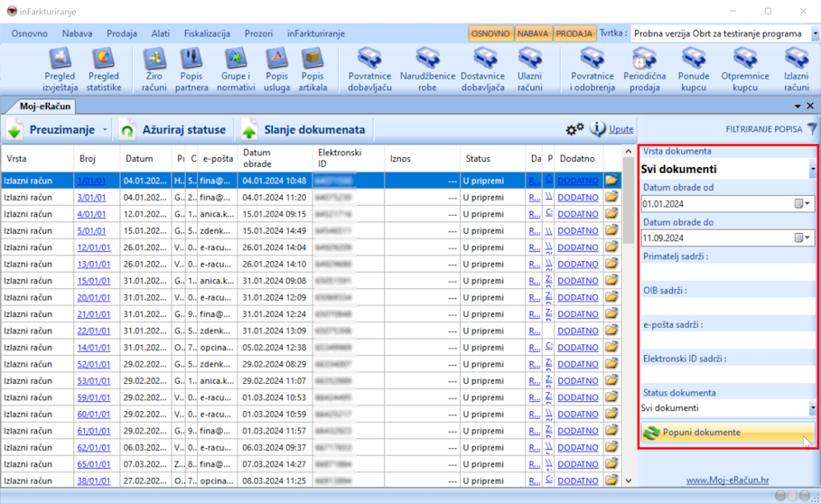Open the Osnovno menu
The image size is (821, 504).
point(29,33)
